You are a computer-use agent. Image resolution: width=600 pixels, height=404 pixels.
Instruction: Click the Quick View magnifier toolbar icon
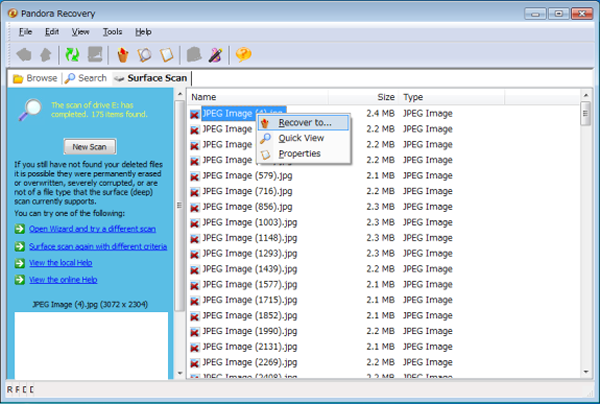tap(144, 55)
